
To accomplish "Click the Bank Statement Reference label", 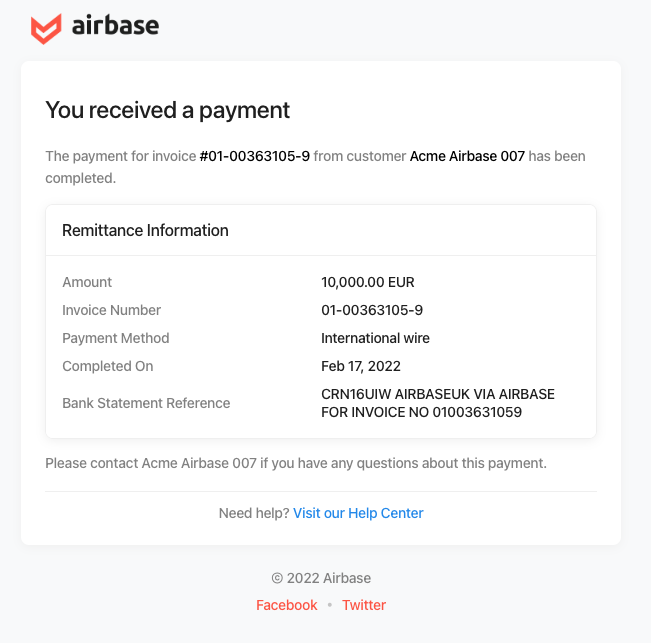I will click(x=146, y=403).
